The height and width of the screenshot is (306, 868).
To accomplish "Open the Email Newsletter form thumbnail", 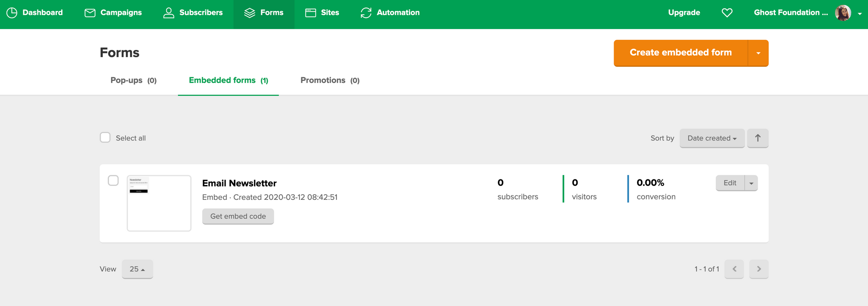I will click(x=159, y=203).
